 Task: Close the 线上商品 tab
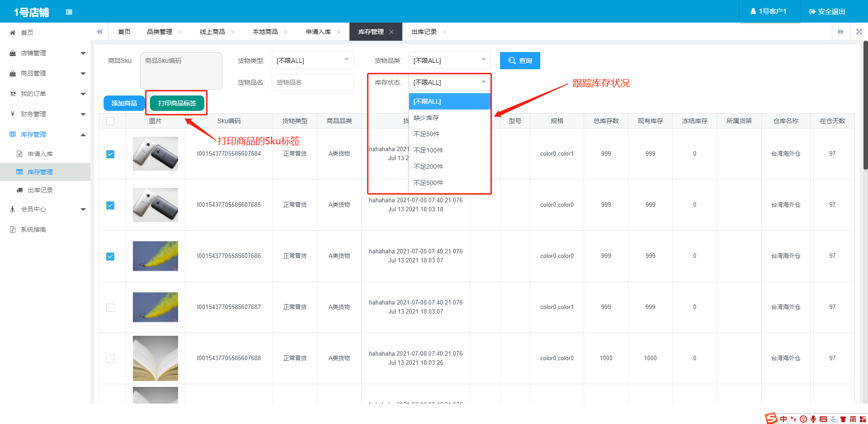coord(233,32)
